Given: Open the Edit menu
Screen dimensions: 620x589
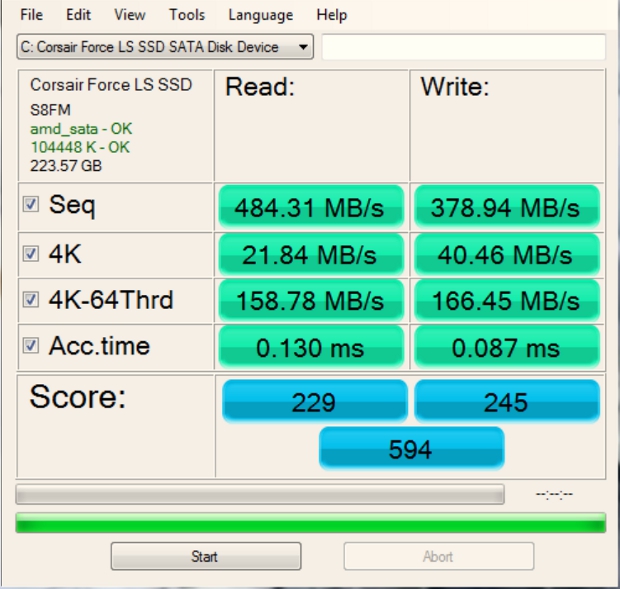Looking at the screenshot, I should point(78,15).
